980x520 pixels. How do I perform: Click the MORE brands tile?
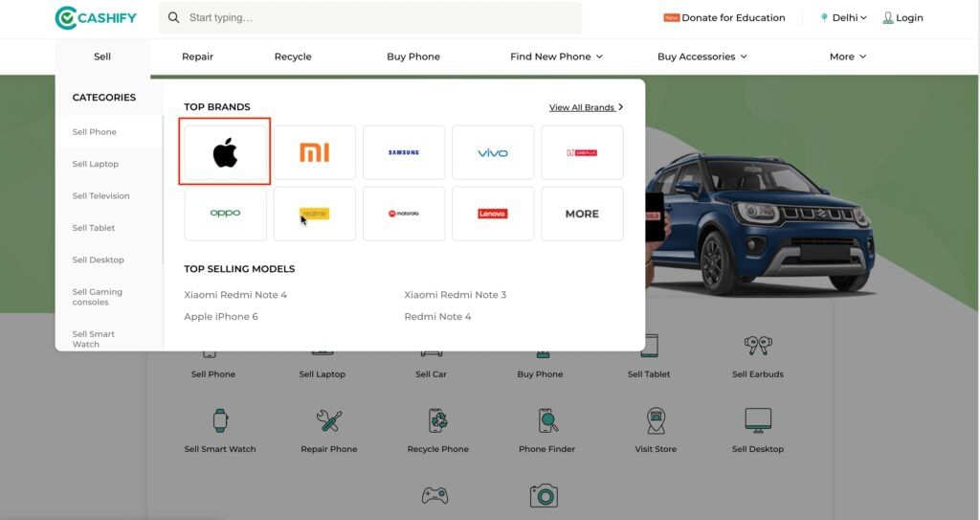(582, 214)
